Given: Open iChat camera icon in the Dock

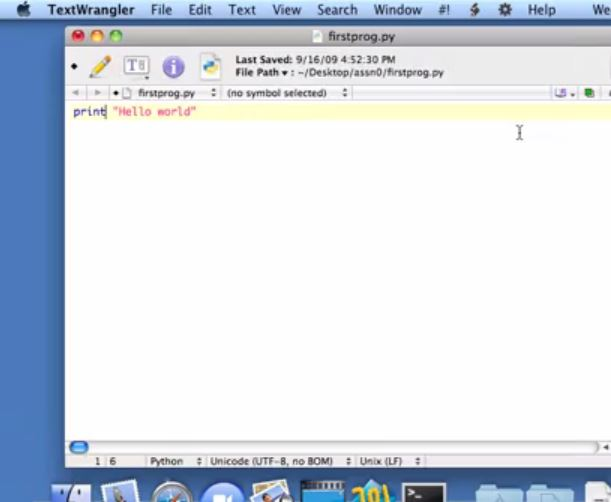Looking at the screenshot, I should pyautogui.click(x=223, y=492).
